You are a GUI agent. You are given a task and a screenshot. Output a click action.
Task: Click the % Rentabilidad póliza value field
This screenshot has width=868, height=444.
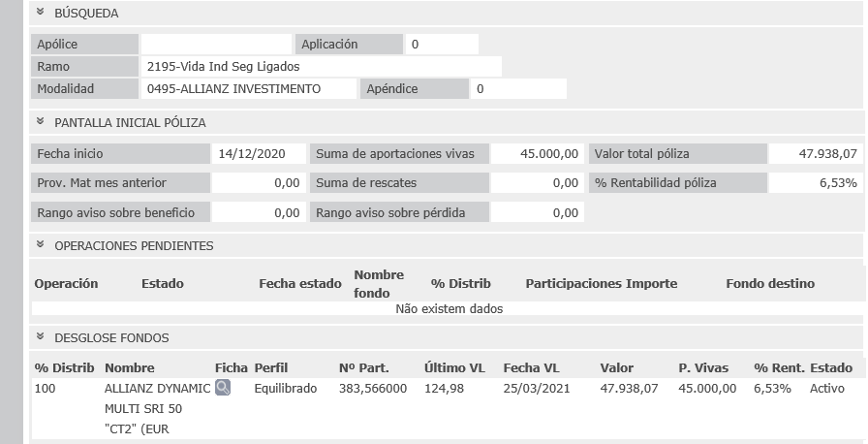click(x=814, y=183)
